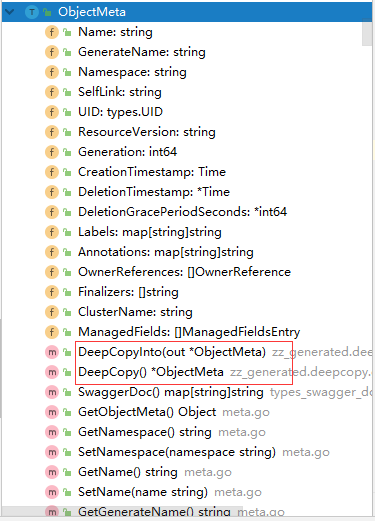Click the method icon for GetObjectMeta()
Image resolution: width=375 pixels, height=521 pixels.
coord(52,412)
